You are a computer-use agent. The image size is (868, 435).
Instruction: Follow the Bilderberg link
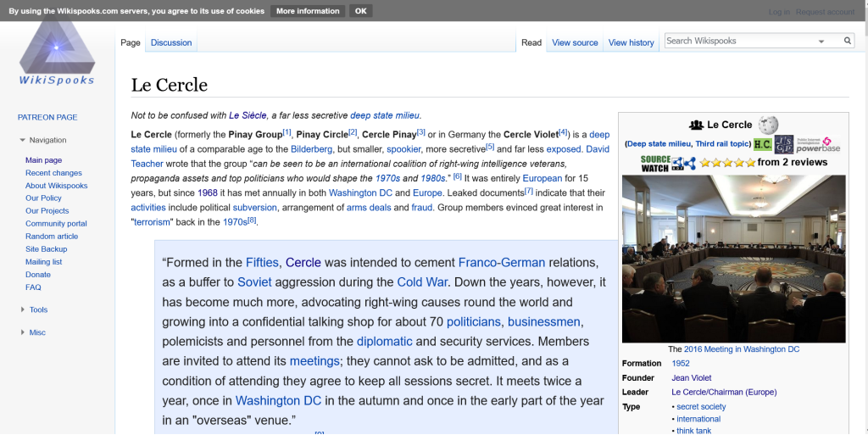[312, 149]
